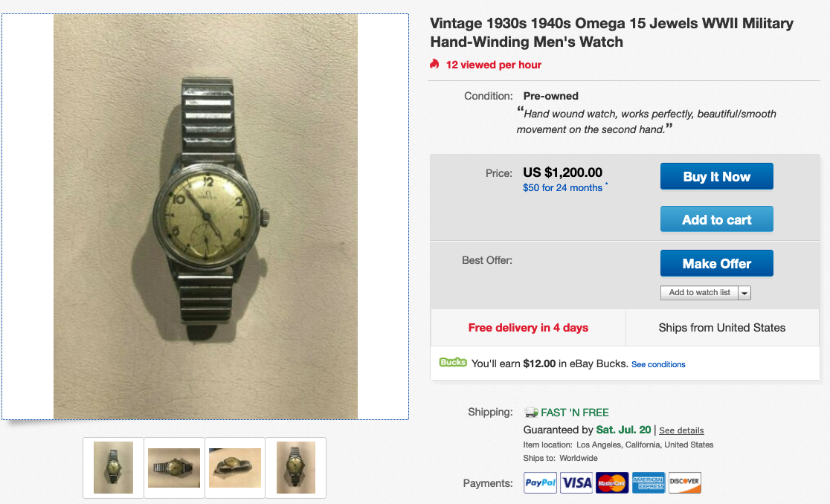This screenshot has height=504, width=830.
Task: Open the Make Offer button
Action: click(x=717, y=263)
